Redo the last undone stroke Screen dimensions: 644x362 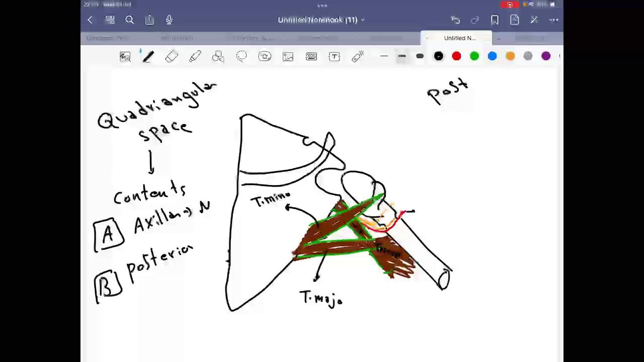coord(475,20)
